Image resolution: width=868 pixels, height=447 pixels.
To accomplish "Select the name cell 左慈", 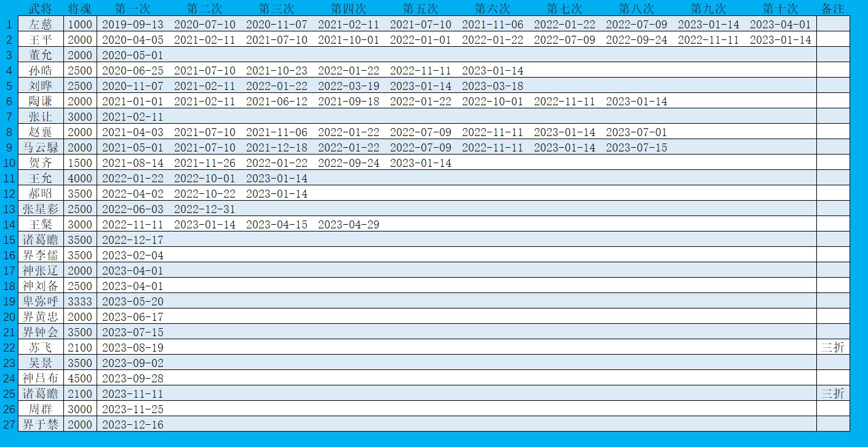I will (41, 25).
